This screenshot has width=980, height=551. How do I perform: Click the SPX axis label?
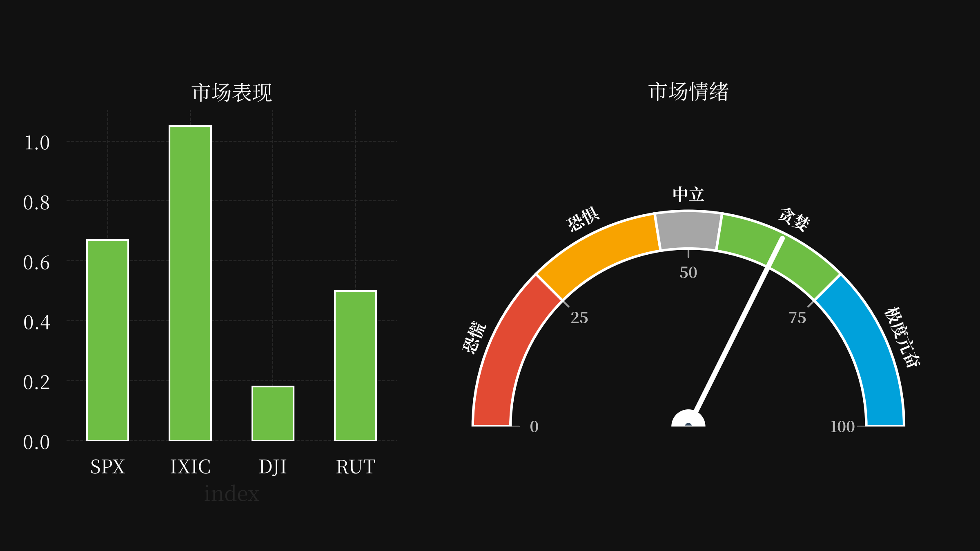[107, 467]
